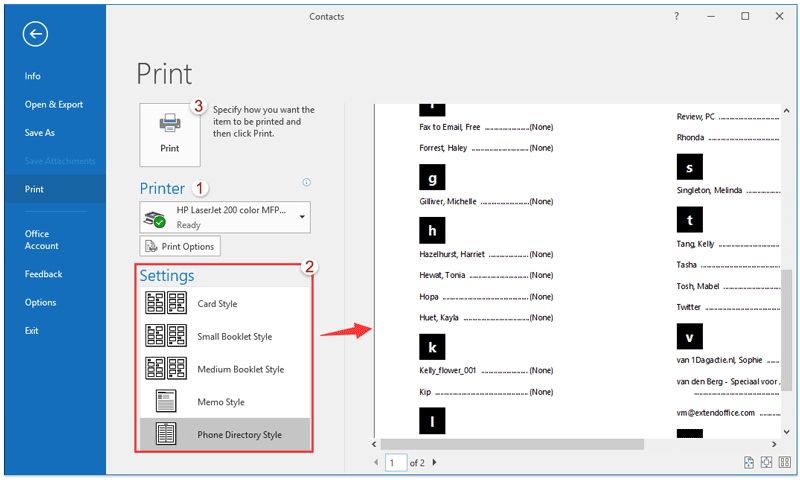
Task: Click the Print Options button
Action: point(179,247)
